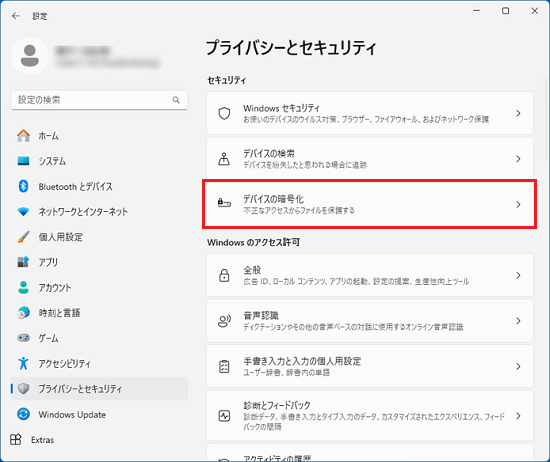Open 全般 access permission card
Viewport: 550px width, 462px height.
click(370, 275)
